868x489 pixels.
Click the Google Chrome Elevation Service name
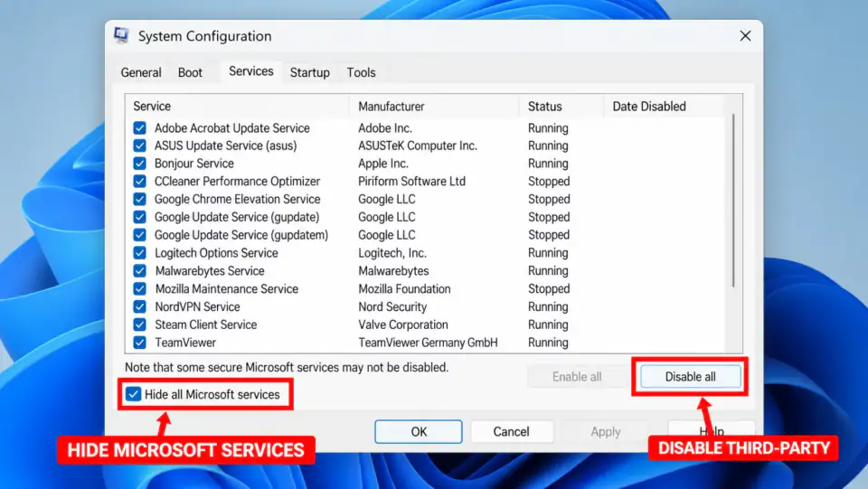pyautogui.click(x=238, y=199)
